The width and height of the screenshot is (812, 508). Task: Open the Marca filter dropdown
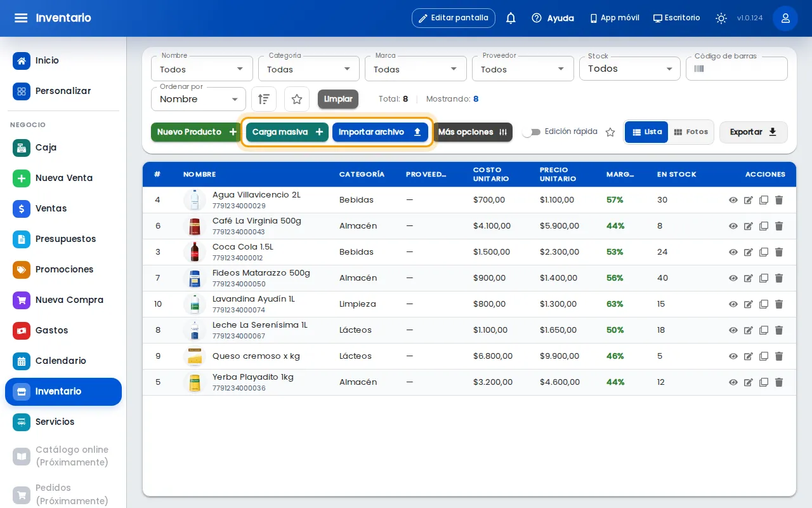coord(416,69)
